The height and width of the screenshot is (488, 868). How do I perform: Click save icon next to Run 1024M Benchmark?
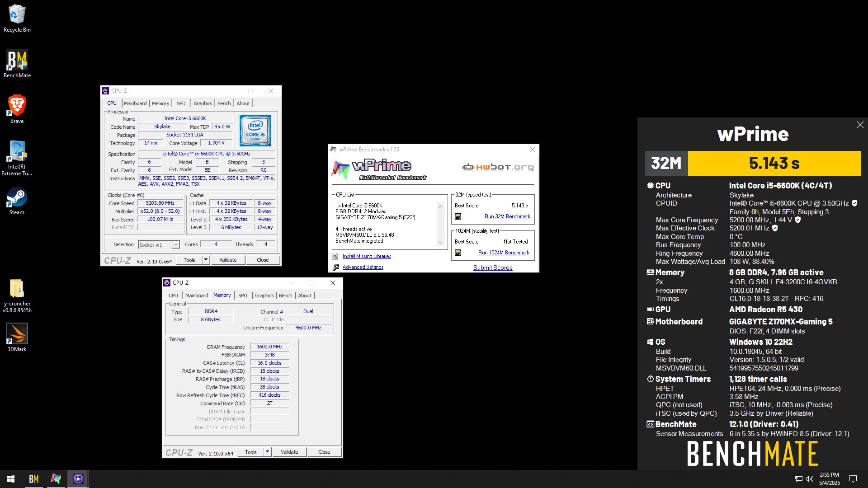tap(458, 253)
